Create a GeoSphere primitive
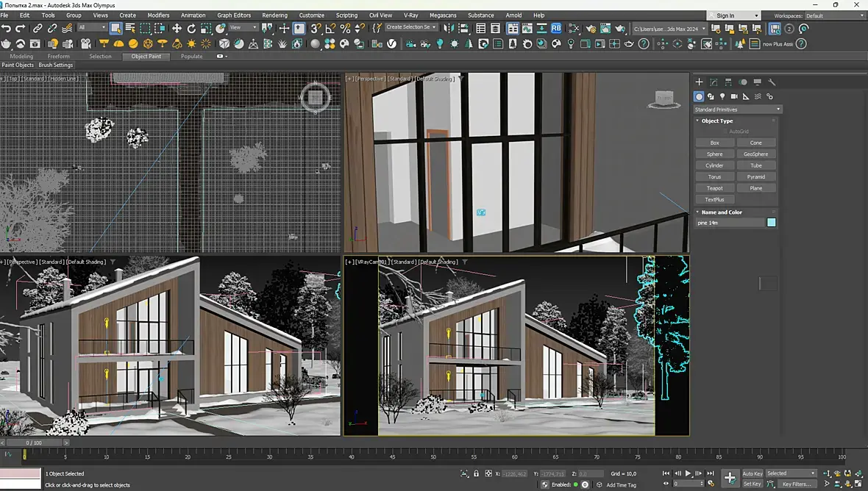This screenshot has width=868, height=491. [x=755, y=154]
